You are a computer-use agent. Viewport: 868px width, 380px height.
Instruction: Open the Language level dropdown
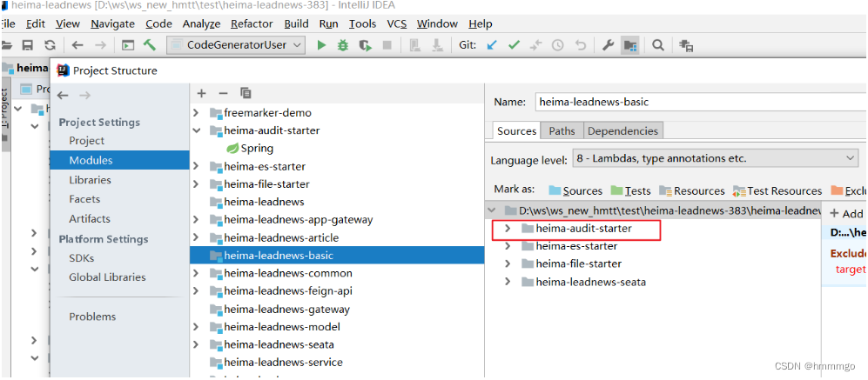pos(714,159)
